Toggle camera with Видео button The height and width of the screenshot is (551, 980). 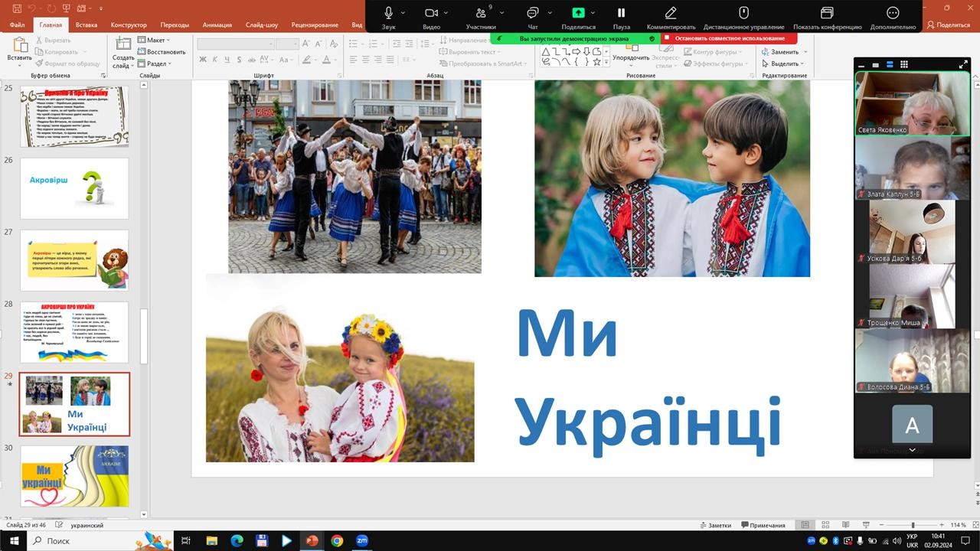[x=431, y=14]
